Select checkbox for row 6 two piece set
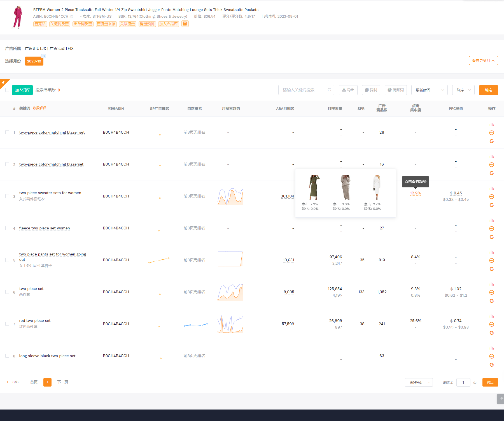This screenshot has width=504, height=421. (x=7, y=292)
